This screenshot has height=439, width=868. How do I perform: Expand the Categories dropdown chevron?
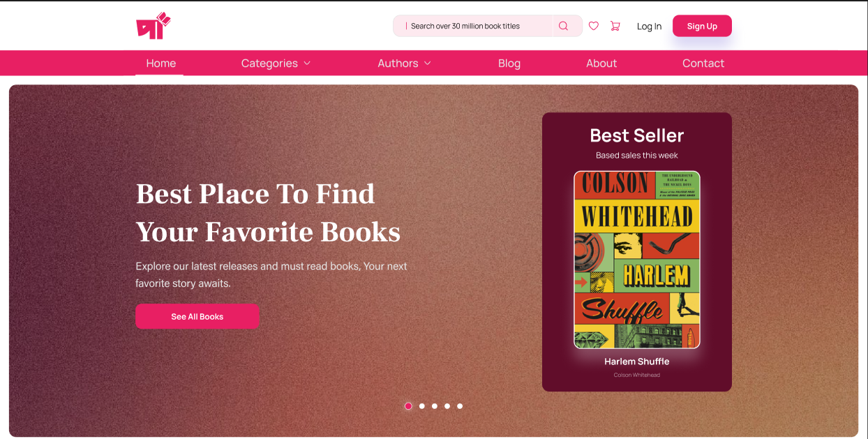307,64
